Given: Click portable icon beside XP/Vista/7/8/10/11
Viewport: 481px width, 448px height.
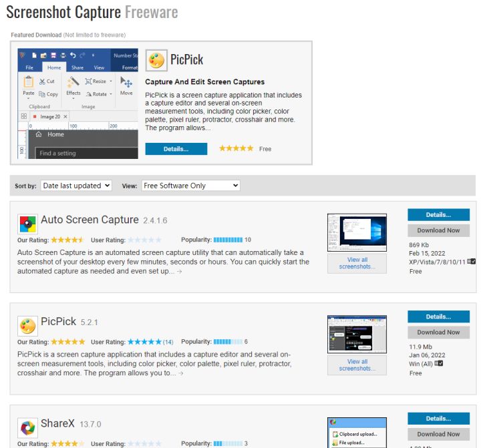Looking at the screenshot, I should click(472, 262).
